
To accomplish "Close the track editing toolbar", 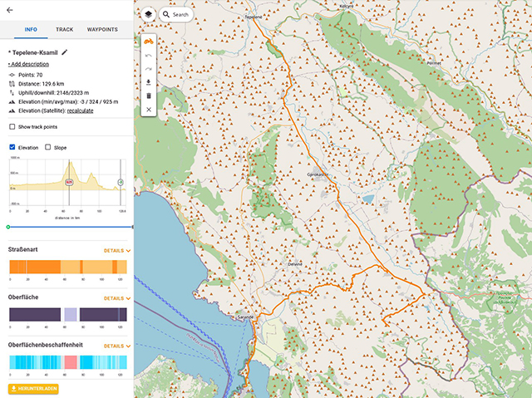I will coord(148,110).
